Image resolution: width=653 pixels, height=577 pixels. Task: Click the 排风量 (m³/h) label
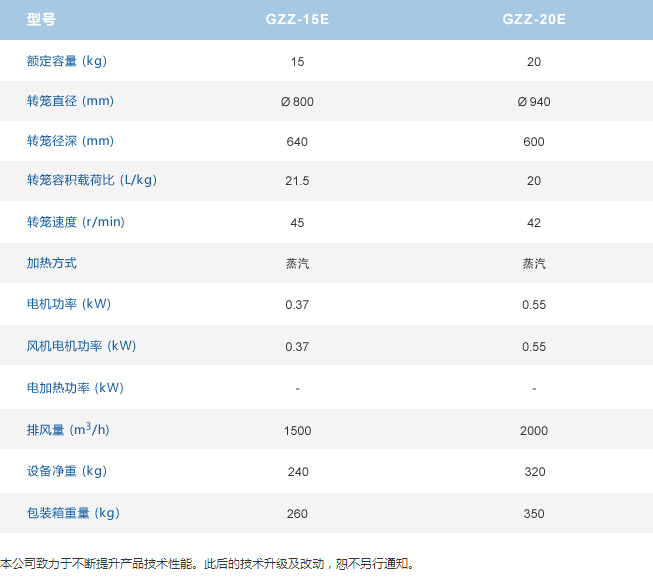tap(68, 429)
